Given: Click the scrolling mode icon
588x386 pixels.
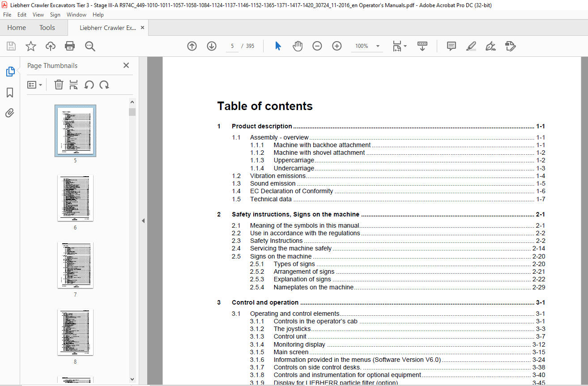Looking at the screenshot, I should [x=422, y=46].
